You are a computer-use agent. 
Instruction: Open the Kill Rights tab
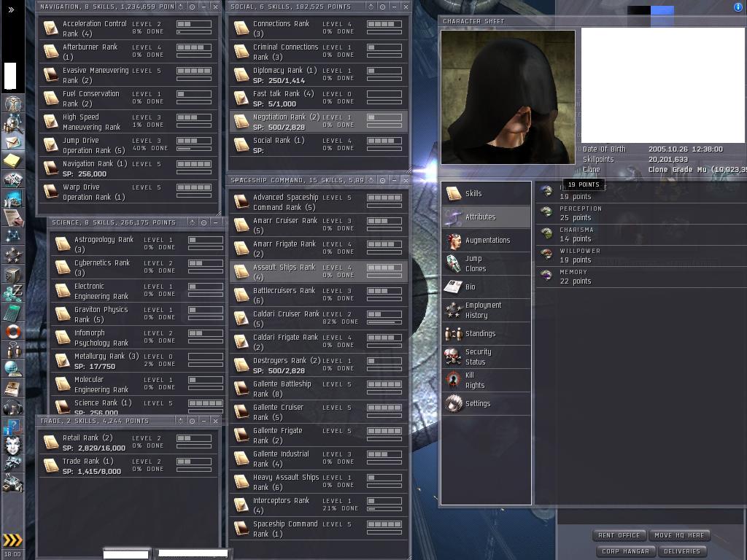pyautogui.click(x=486, y=380)
